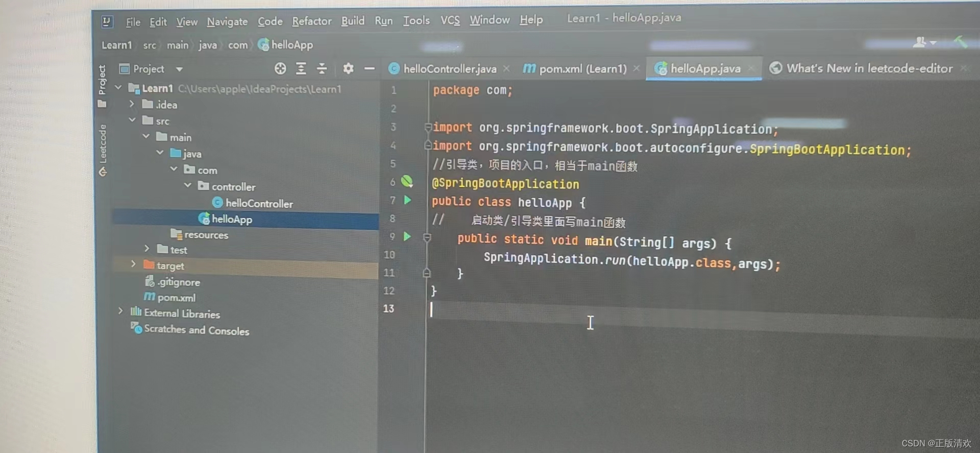This screenshot has width=980, height=453.
Task: Open the Refactor menu
Action: [311, 21]
